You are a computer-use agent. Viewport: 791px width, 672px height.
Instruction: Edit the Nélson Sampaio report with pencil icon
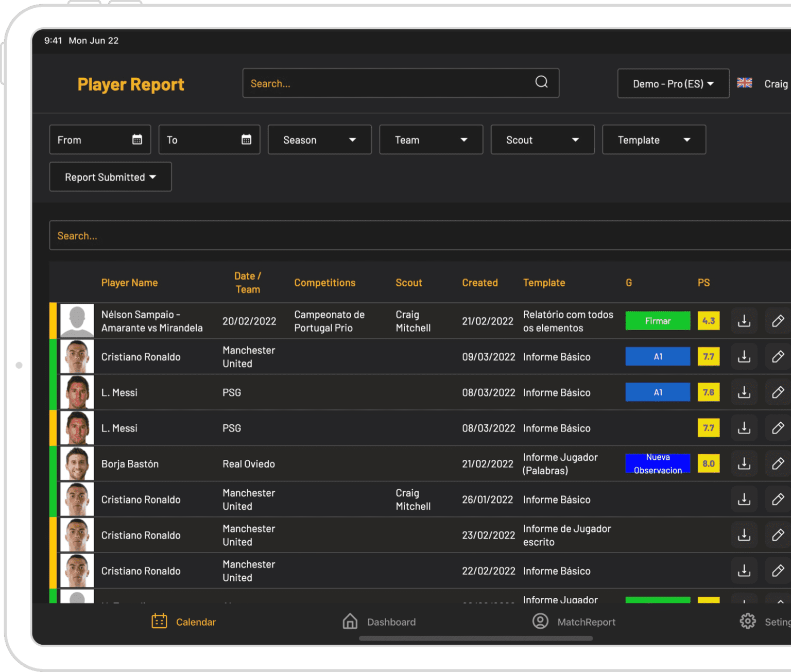(778, 320)
